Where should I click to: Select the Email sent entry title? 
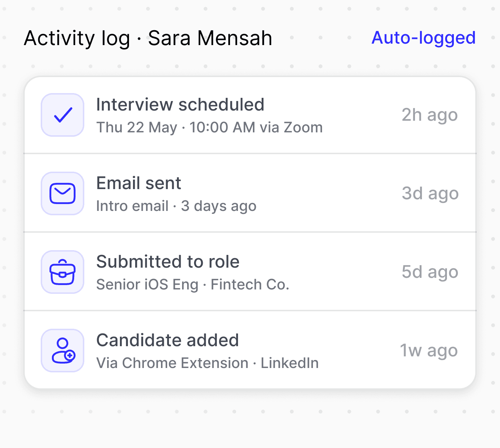138,183
